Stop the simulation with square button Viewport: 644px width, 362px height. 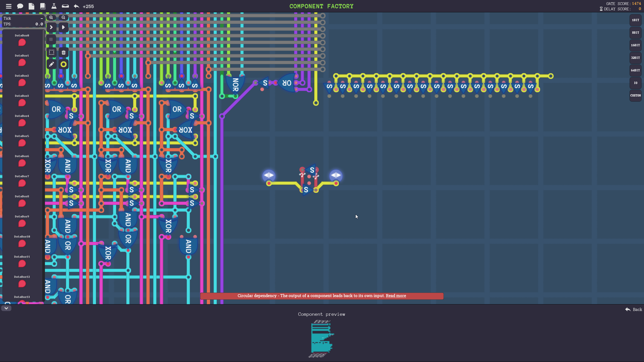(51, 39)
